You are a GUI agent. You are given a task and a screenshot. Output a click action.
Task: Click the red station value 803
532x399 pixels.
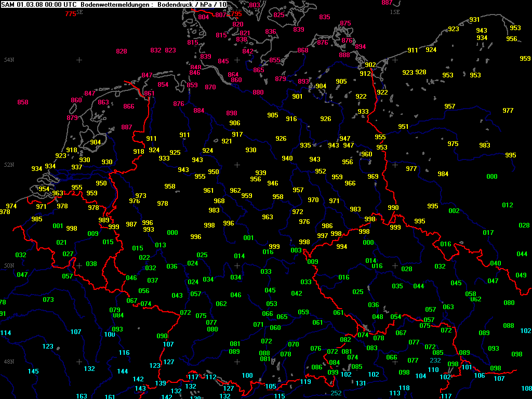pos(255,5)
